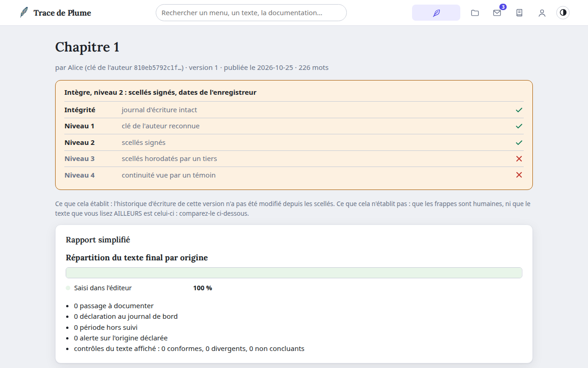Open the notebook icon in the header
Viewport: 588px width, 368px height.
(x=520, y=13)
